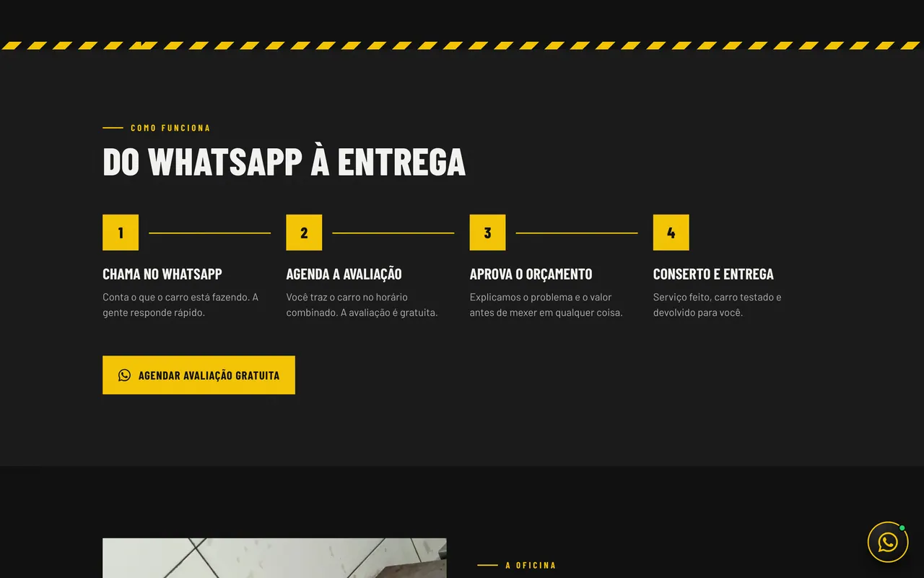
Task: Click the step 4 number badge
Action: pos(671,233)
